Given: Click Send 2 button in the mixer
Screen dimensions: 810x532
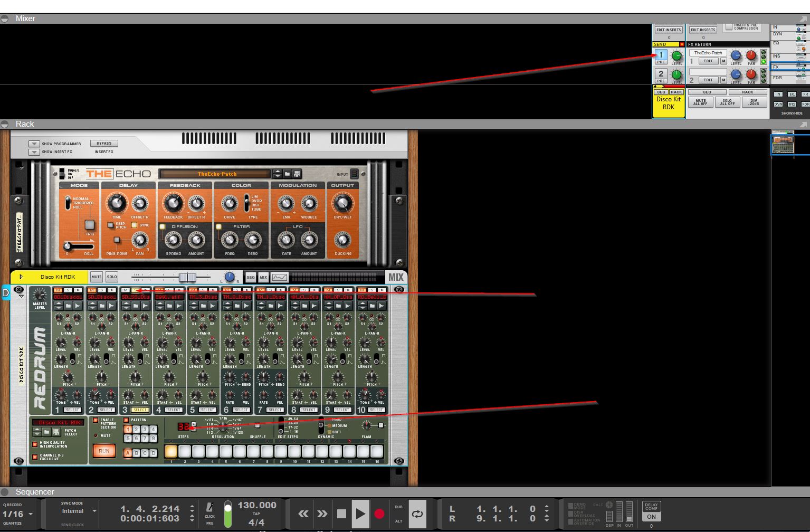Looking at the screenshot, I should (x=661, y=74).
